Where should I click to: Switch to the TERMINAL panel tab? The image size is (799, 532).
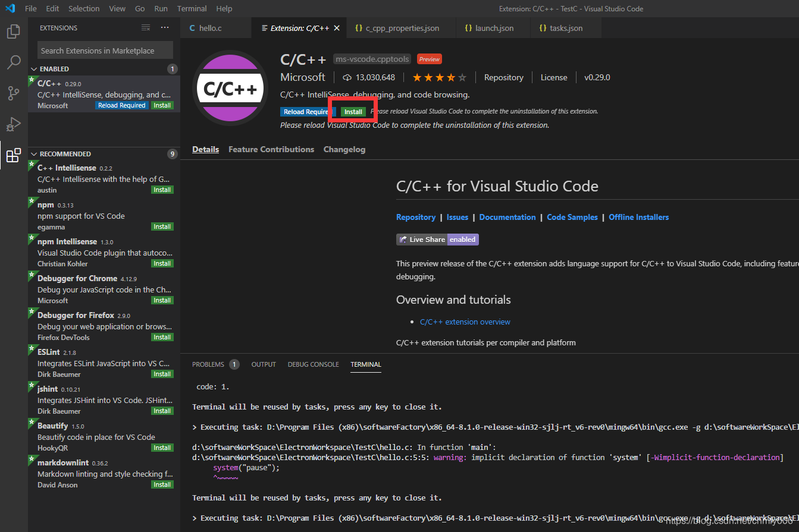[x=366, y=364]
